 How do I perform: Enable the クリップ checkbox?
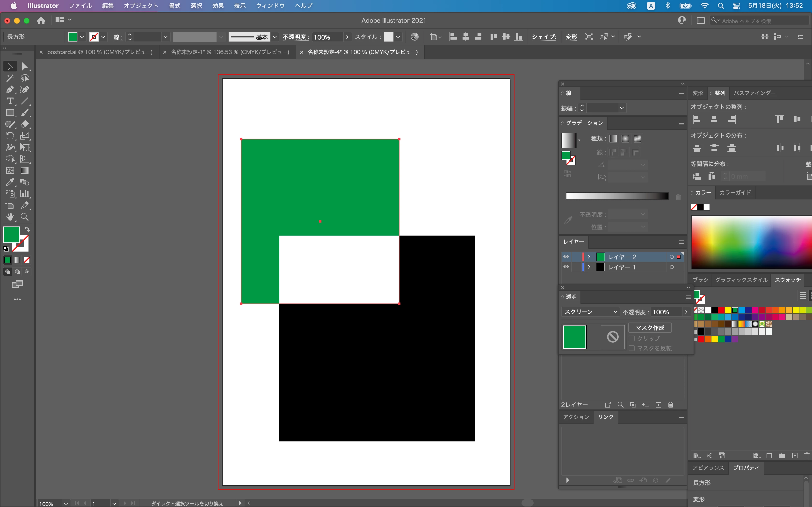(x=632, y=338)
